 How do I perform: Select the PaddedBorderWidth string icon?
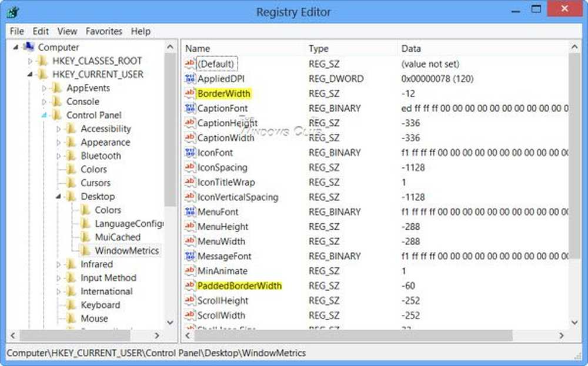(189, 286)
